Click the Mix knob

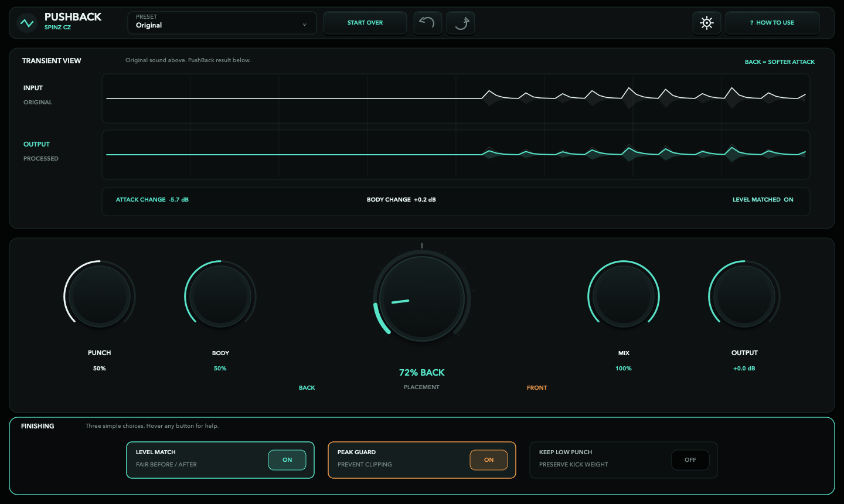pos(624,295)
